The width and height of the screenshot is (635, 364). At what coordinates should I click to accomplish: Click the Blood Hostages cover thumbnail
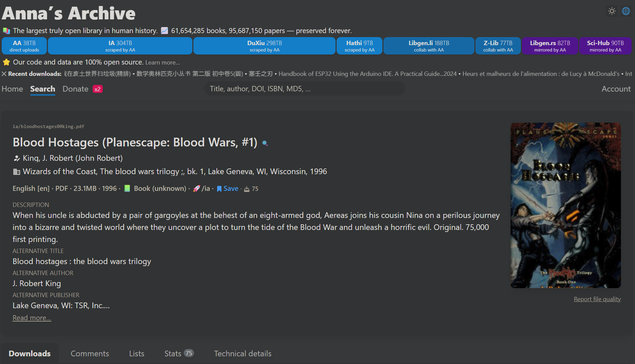click(x=565, y=205)
